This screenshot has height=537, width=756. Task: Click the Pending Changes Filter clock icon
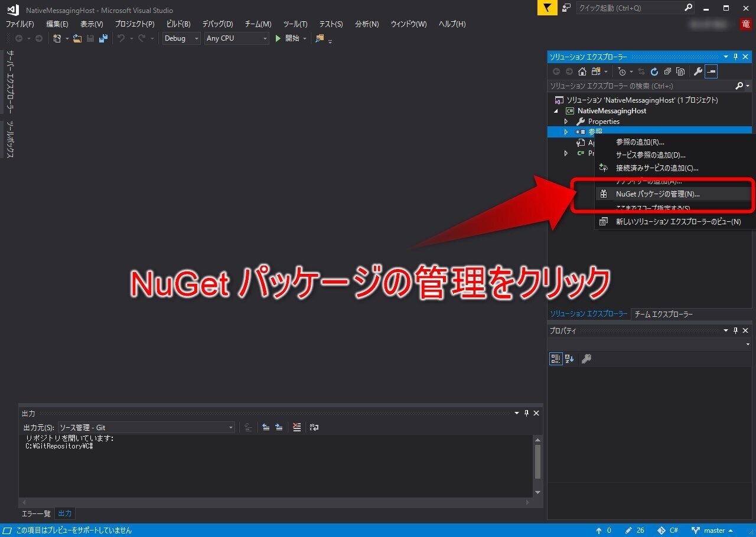point(622,71)
